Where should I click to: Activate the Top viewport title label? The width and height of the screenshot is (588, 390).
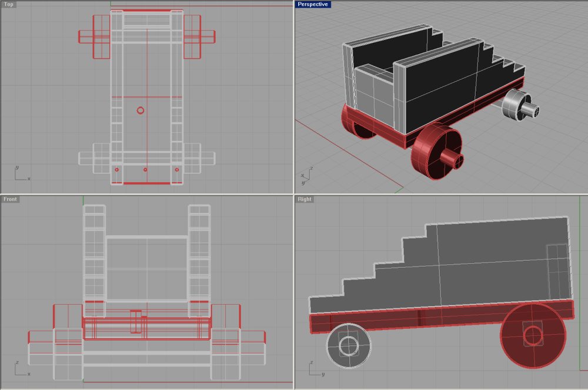tap(9, 4)
